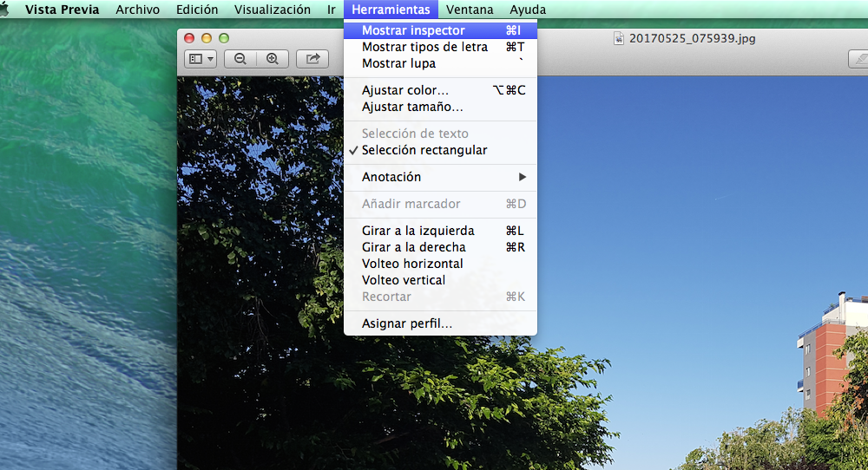
Task: Open the Apple menu
Action: 4,10
